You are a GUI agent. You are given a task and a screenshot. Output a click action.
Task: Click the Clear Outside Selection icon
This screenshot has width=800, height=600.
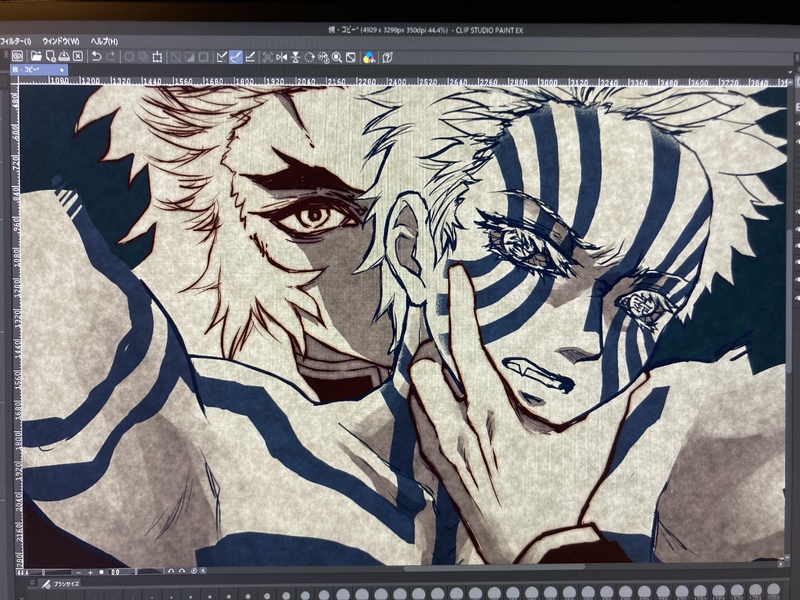point(143,57)
